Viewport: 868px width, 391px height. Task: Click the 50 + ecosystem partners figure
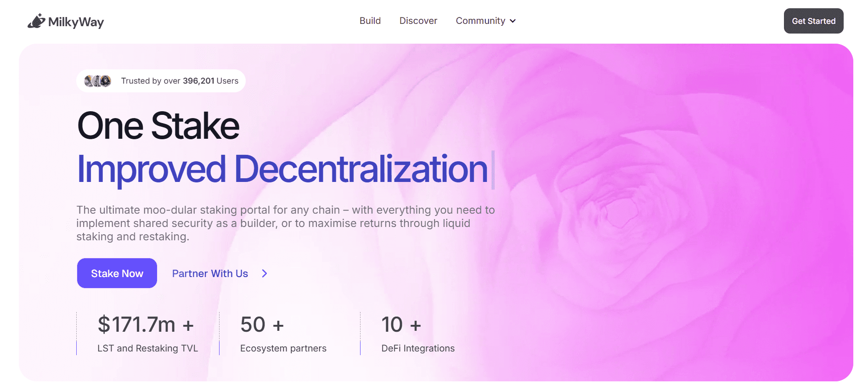pyautogui.click(x=262, y=324)
